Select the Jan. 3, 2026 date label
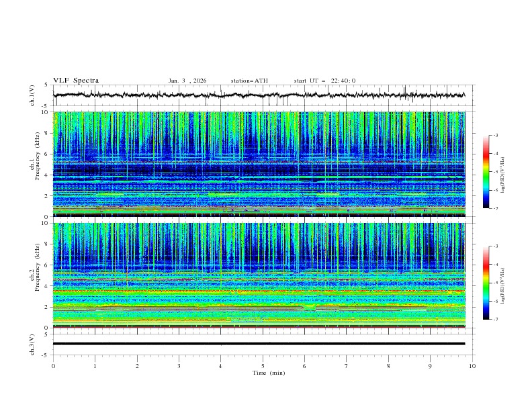Image resolution: width=532 pixels, height=411 pixels. click(187, 81)
